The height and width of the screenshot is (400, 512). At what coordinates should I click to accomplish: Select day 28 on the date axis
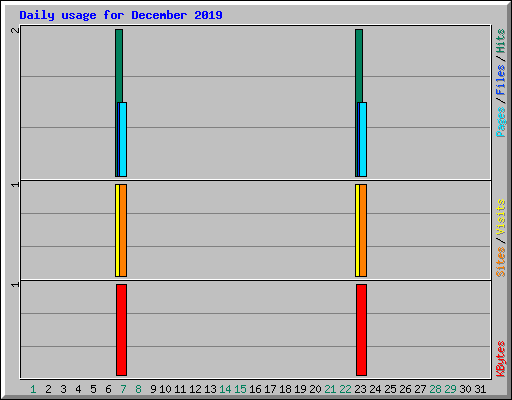click(435, 389)
